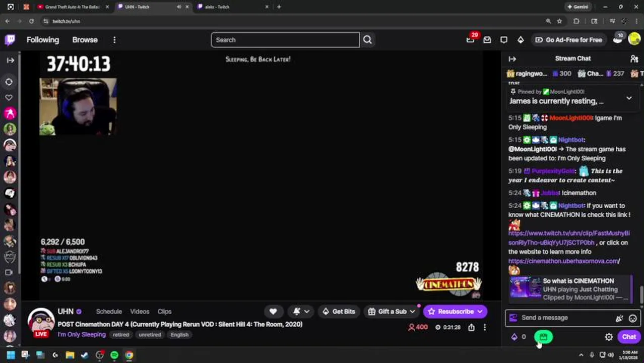Viewport: 644px width, 363px height.
Task: Expand the pinned message chevron
Action: (x=629, y=98)
